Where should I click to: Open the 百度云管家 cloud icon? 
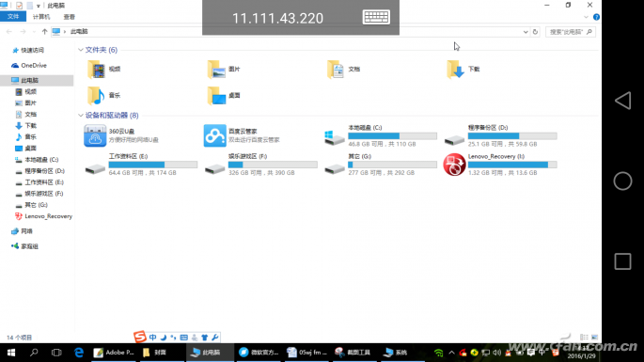214,135
